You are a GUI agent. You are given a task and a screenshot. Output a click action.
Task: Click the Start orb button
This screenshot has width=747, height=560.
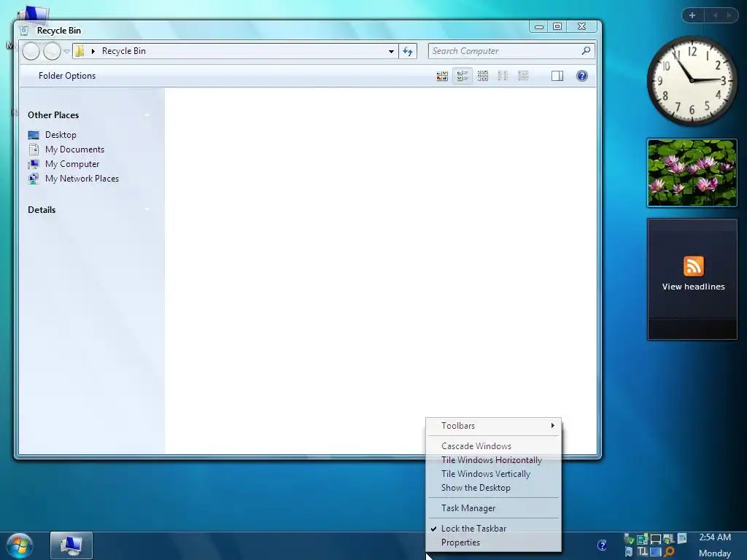point(20,545)
